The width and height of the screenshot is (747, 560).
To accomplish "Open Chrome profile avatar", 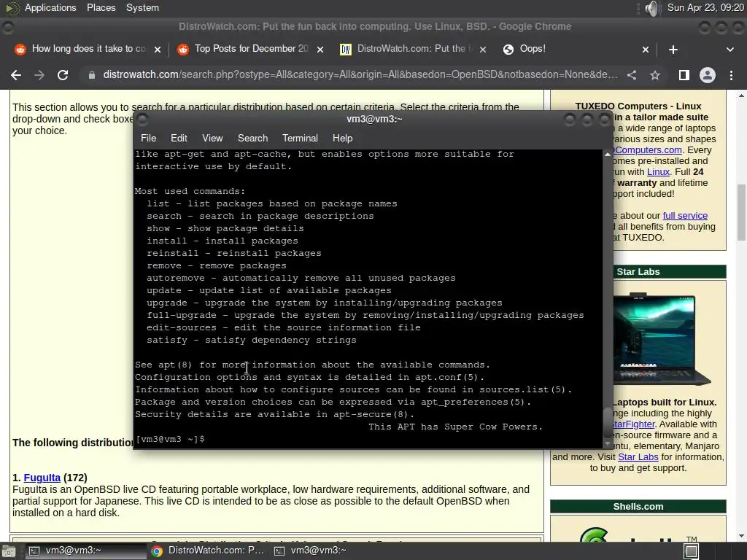I will 708,75.
